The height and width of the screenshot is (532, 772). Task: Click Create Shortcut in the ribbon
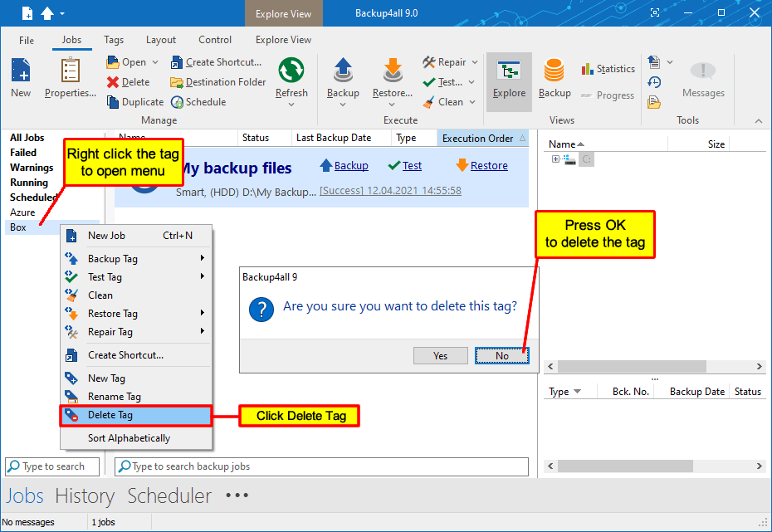click(216, 62)
